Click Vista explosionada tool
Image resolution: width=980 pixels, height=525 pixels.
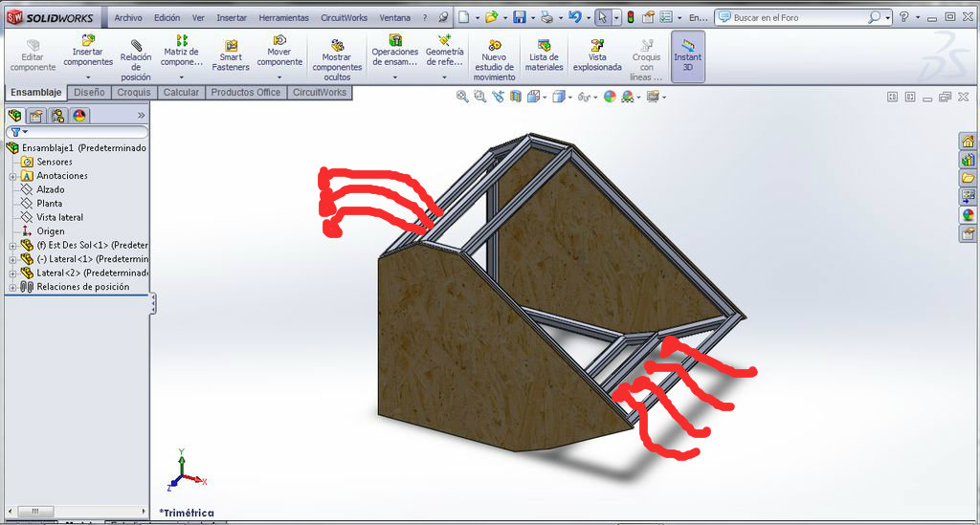[597, 55]
